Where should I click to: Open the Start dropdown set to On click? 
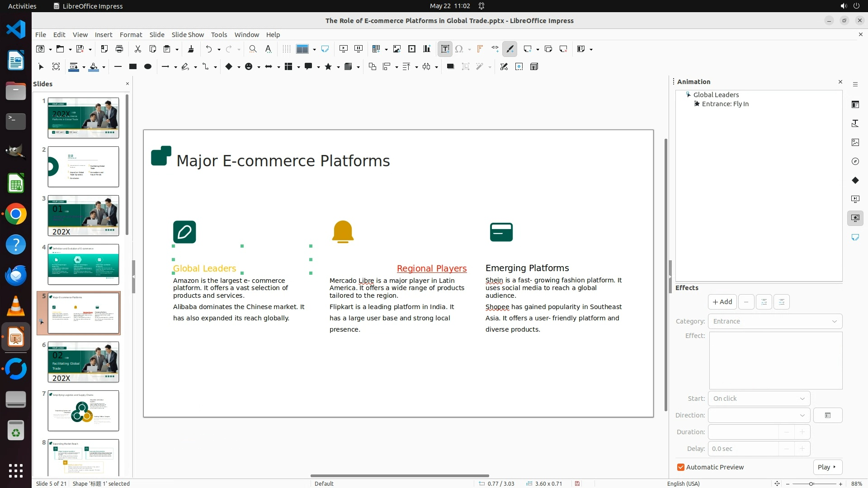coord(759,399)
